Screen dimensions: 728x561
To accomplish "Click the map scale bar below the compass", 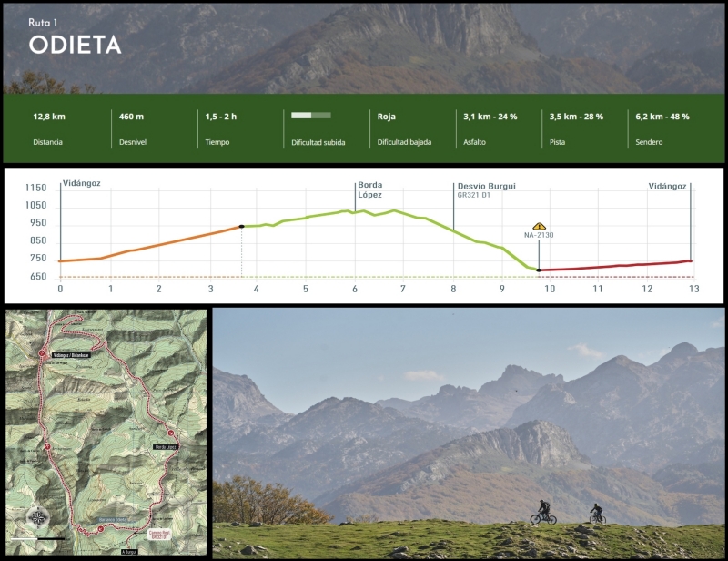I will click(38, 538).
